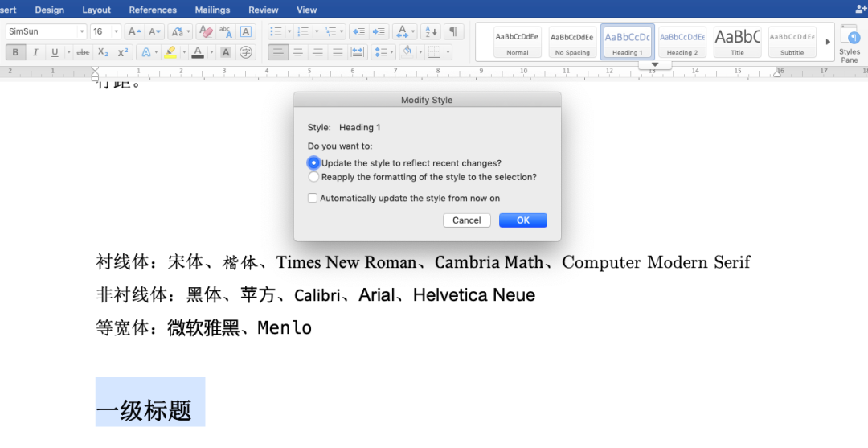Click the yellow text highlight color button
Image resolution: width=868 pixels, height=448 pixels.
[x=170, y=52]
